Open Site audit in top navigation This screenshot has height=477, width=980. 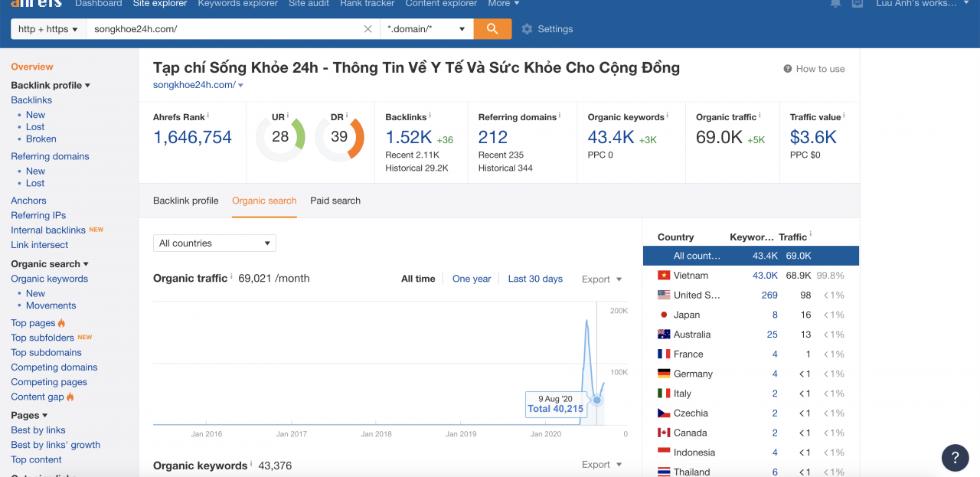(x=309, y=4)
